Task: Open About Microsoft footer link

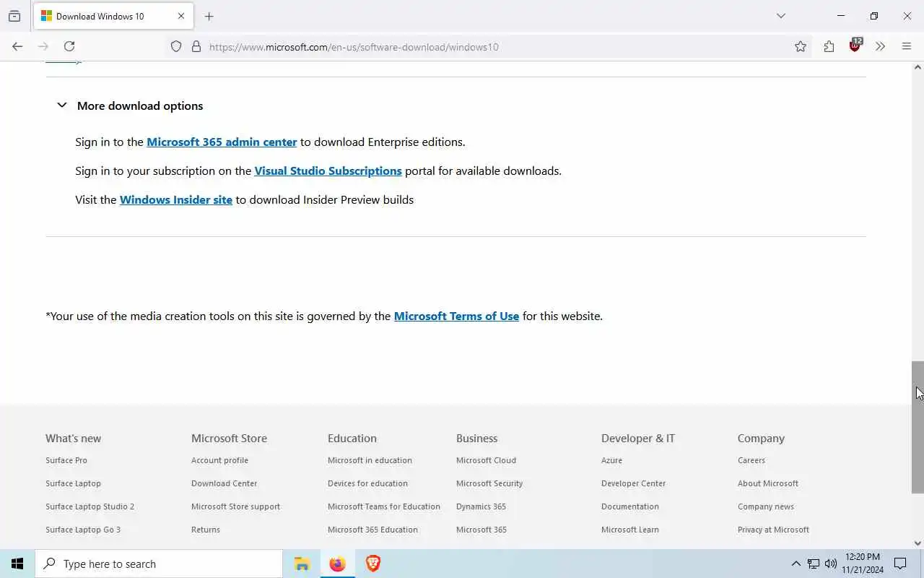Action: [x=768, y=483]
